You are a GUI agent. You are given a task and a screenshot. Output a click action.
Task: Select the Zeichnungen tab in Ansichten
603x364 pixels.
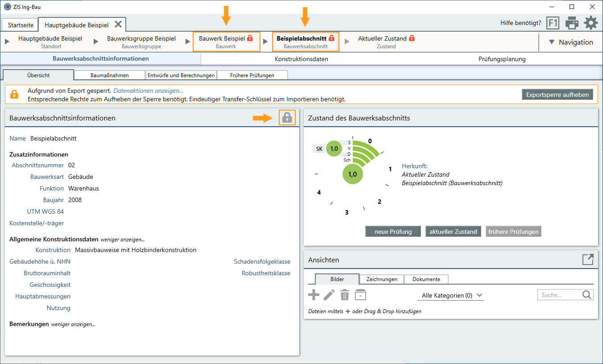coord(381,279)
